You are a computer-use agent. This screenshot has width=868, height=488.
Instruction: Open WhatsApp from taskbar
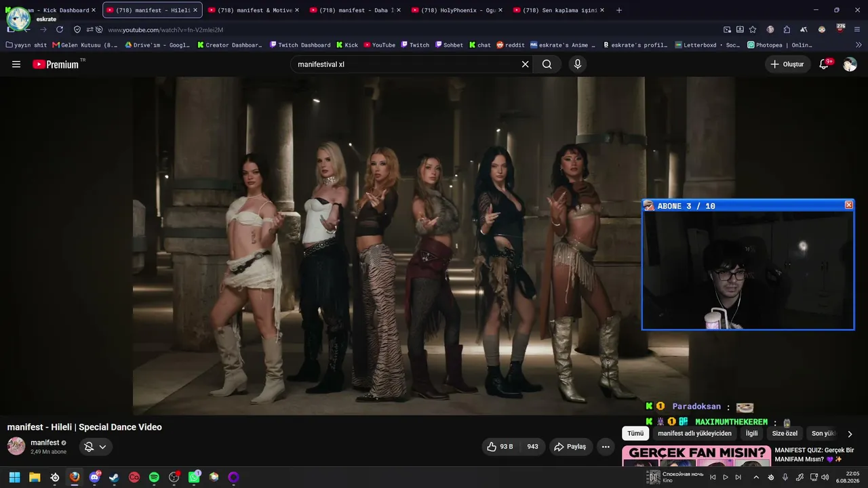click(x=194, y=477)
